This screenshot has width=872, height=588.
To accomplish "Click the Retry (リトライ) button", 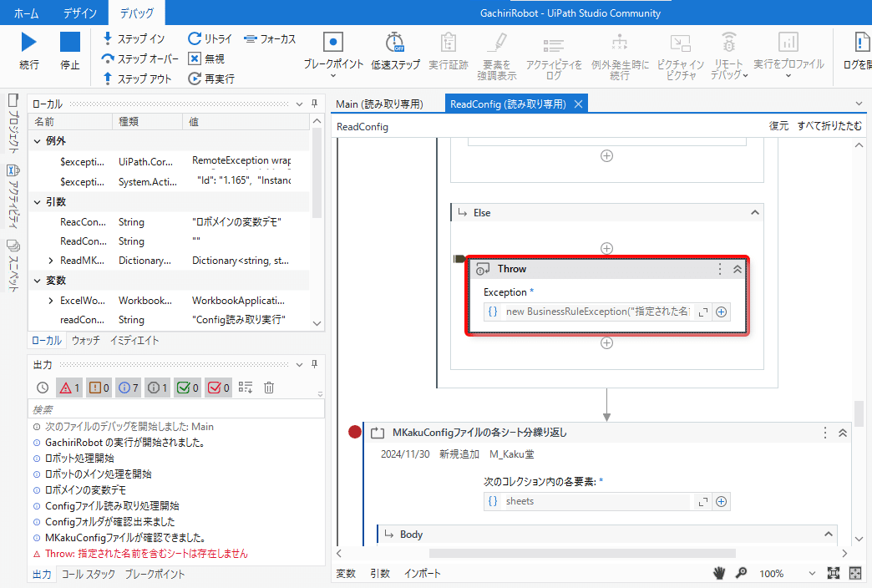I will (x=210, y=38).
